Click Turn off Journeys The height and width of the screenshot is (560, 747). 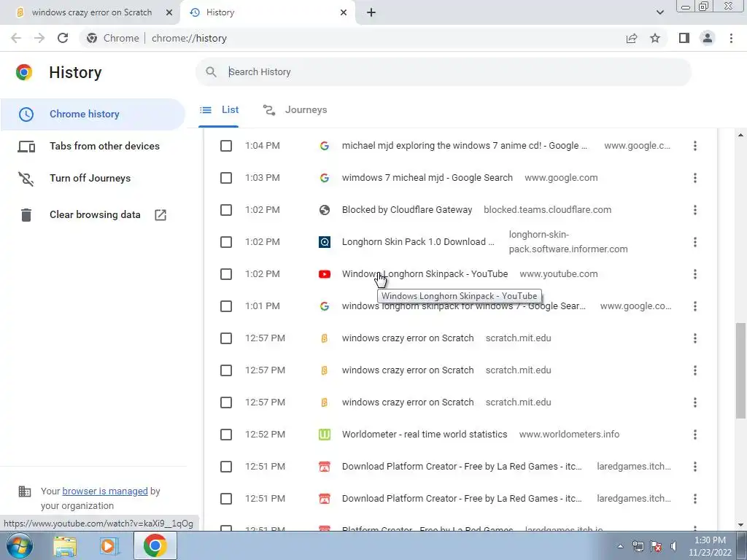point(93,178)
